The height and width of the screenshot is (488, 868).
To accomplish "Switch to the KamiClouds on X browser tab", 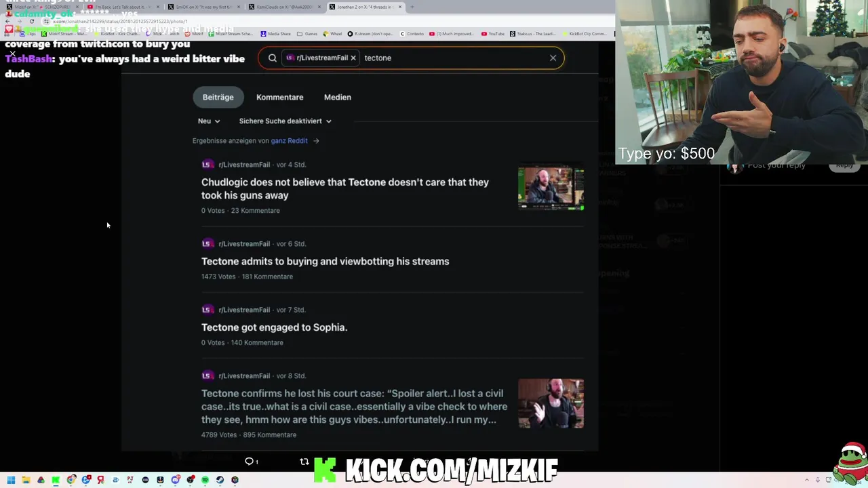I will (x=283, y=7).
